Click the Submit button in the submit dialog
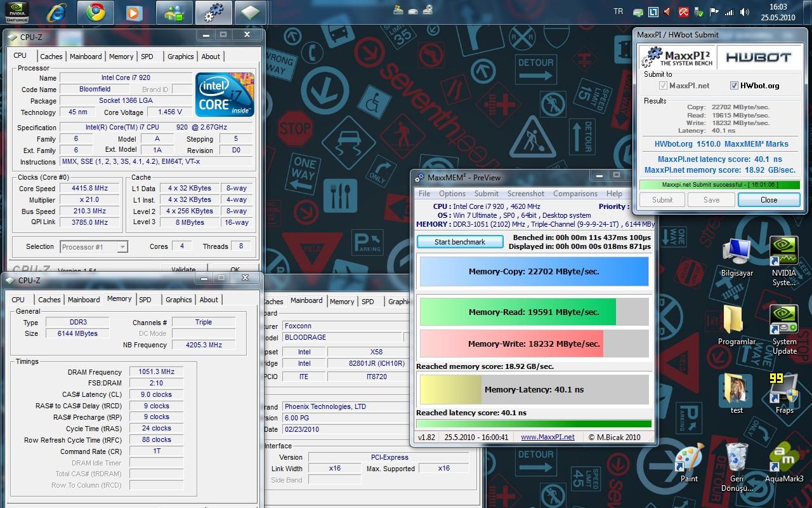This screenshot has height=508, width=812. point(662,200)
